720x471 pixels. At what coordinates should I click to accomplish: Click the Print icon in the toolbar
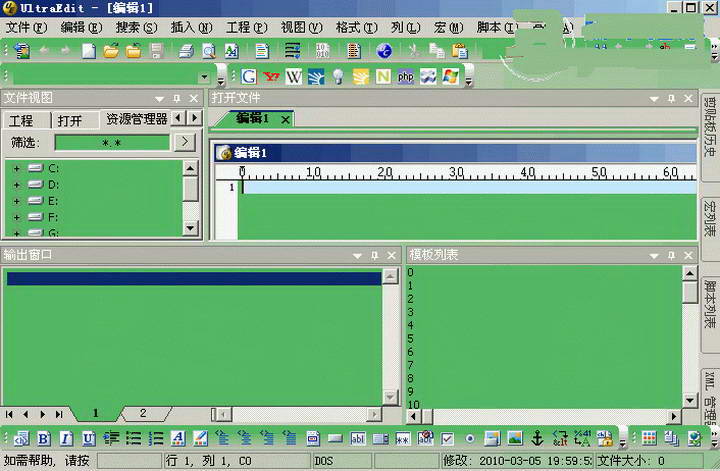(x=186, y=51)
